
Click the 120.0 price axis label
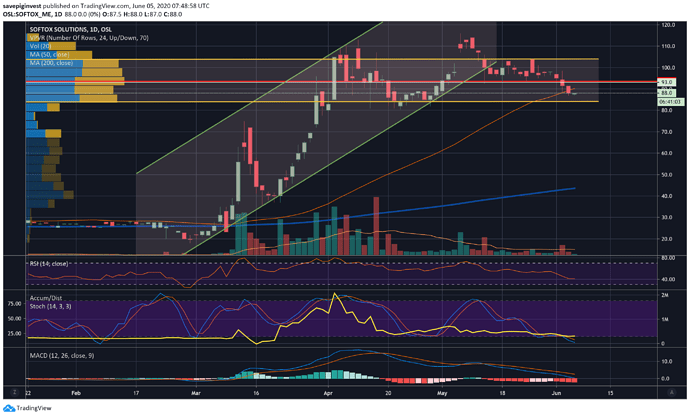coord(668,25)
